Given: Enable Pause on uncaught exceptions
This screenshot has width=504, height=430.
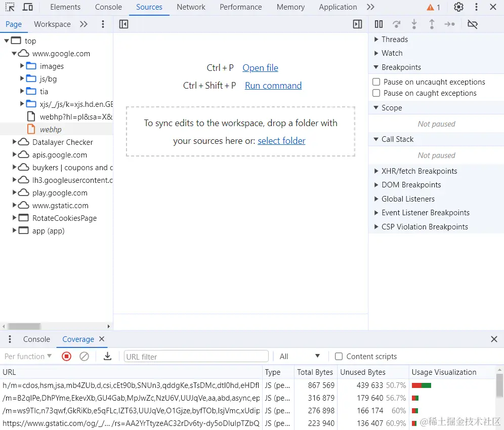Looking at the screenshot, I should 376,82.
